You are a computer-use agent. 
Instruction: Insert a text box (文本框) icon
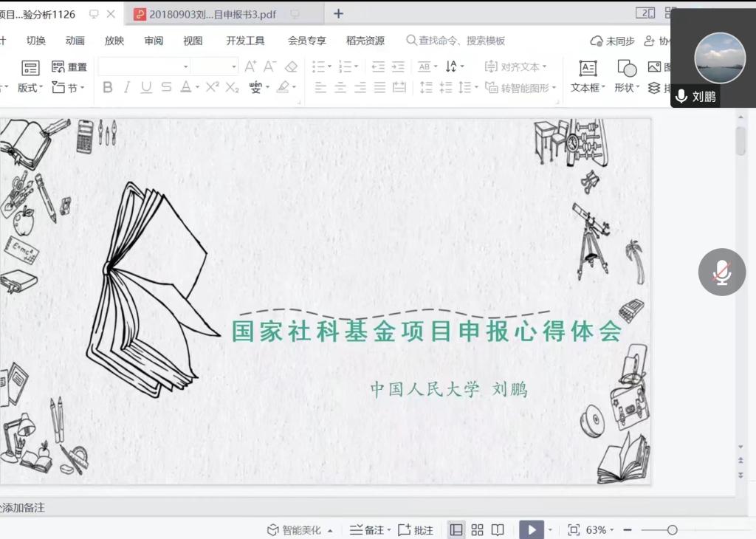pyautogui.click(x=588, y=69)
